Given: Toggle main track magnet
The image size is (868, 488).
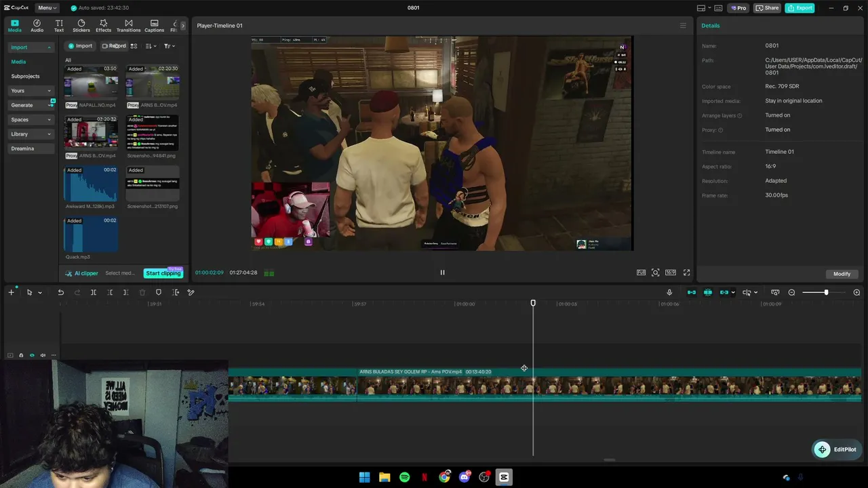Looking at the screenshot, I should [692, 292].
